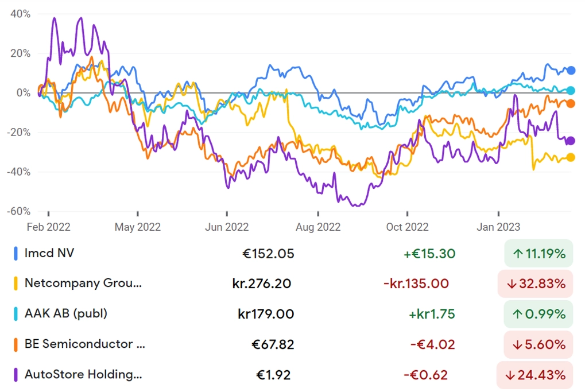Select AutoStore Holding in the list
The height and width of the screenshot is (392, 585).
[x=293, y=374]
